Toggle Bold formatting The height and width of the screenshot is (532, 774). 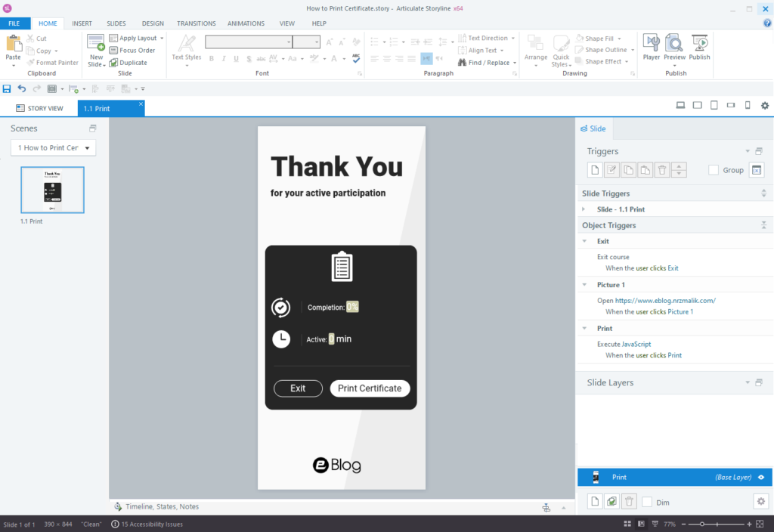(212, 59)
